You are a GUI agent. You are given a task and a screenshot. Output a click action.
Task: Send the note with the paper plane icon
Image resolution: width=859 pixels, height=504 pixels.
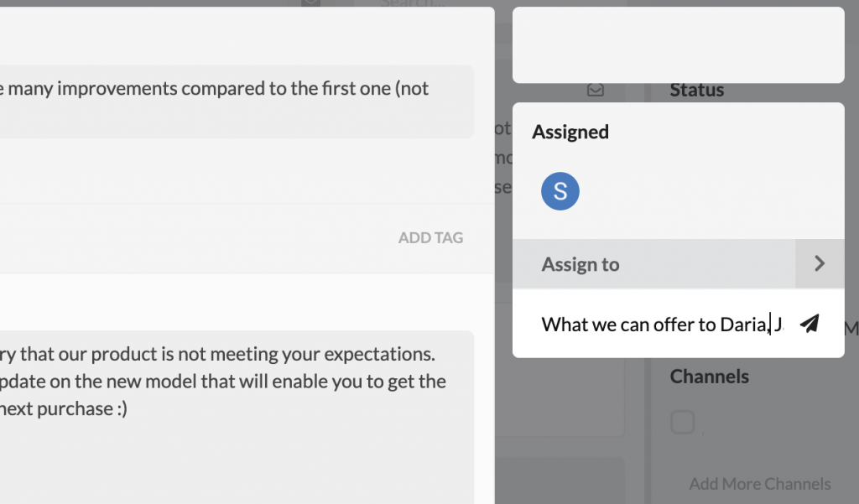click(810, 324)
